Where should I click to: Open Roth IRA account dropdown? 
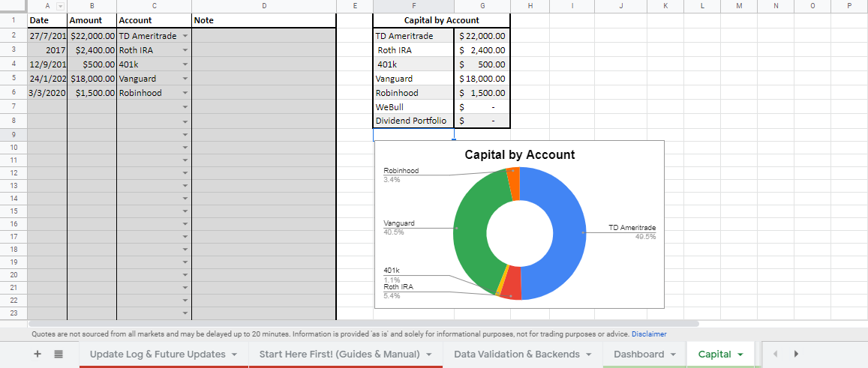click(x=185, y=50)
